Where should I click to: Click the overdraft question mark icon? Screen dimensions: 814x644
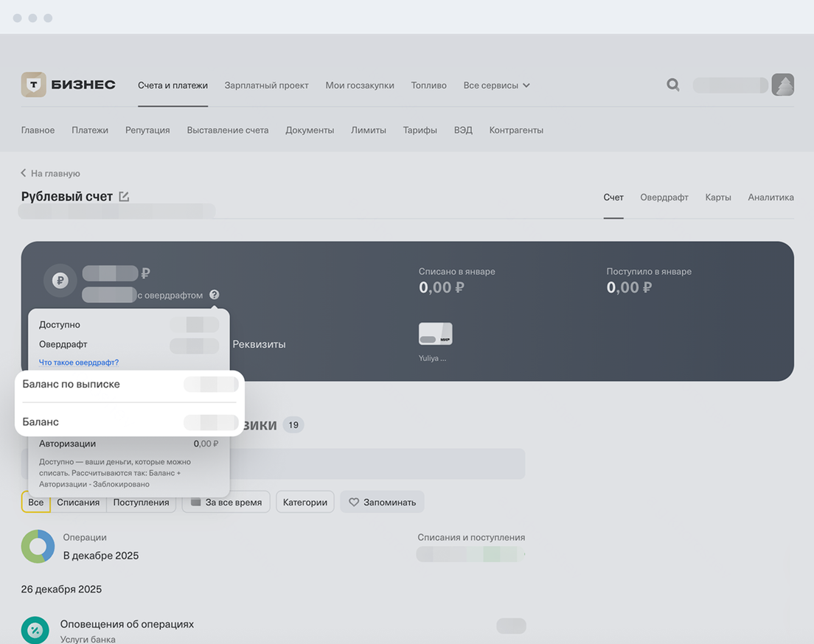click(x=214, y=295)
